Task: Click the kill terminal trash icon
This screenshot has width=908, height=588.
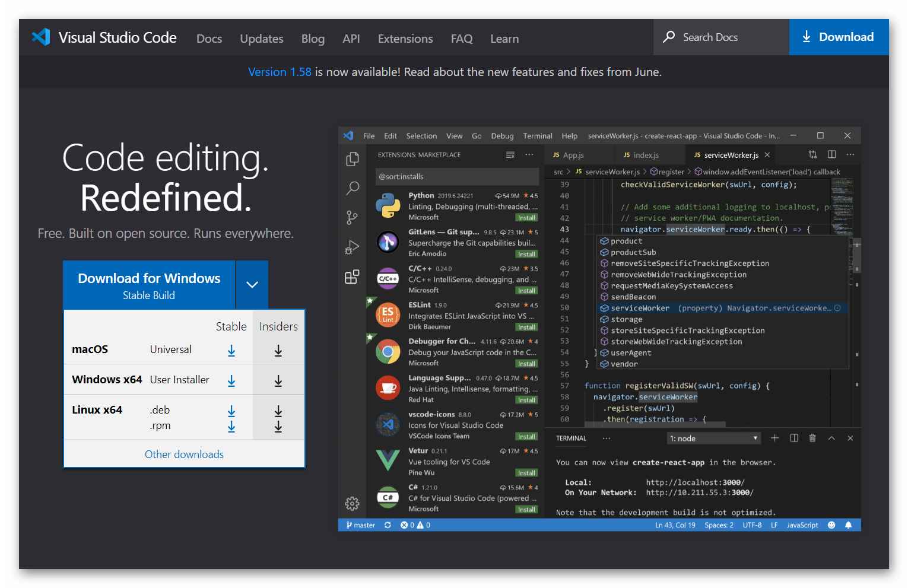Action: (812, 438)
